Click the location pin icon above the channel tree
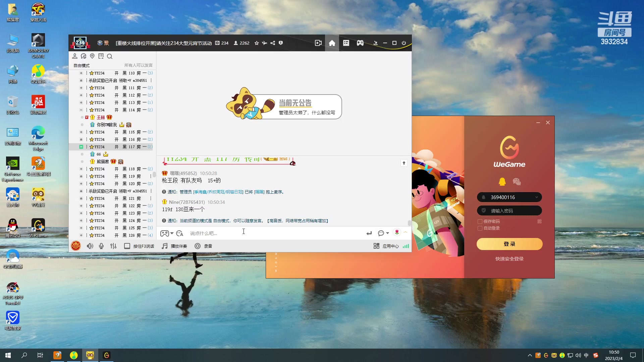 tap(92, 56)
